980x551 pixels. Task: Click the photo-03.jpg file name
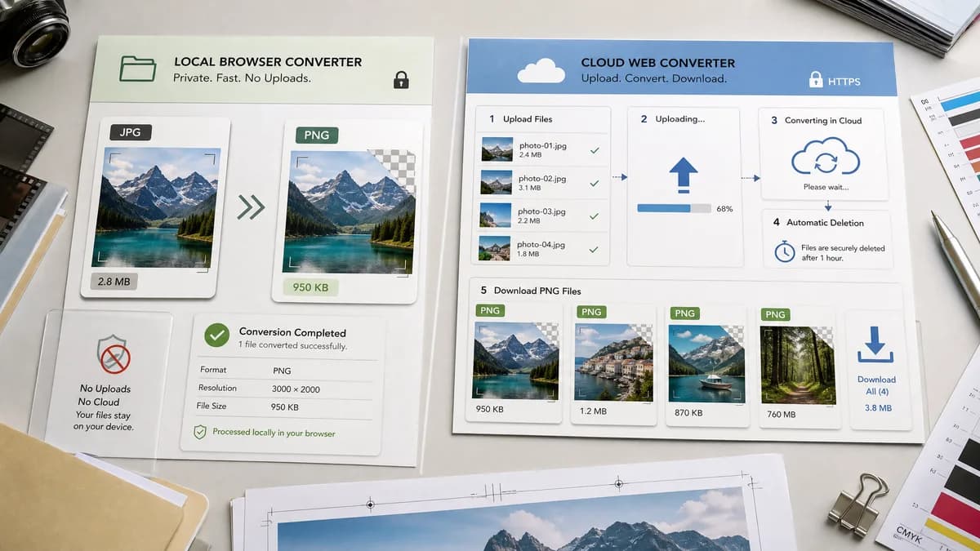[542, 211]
